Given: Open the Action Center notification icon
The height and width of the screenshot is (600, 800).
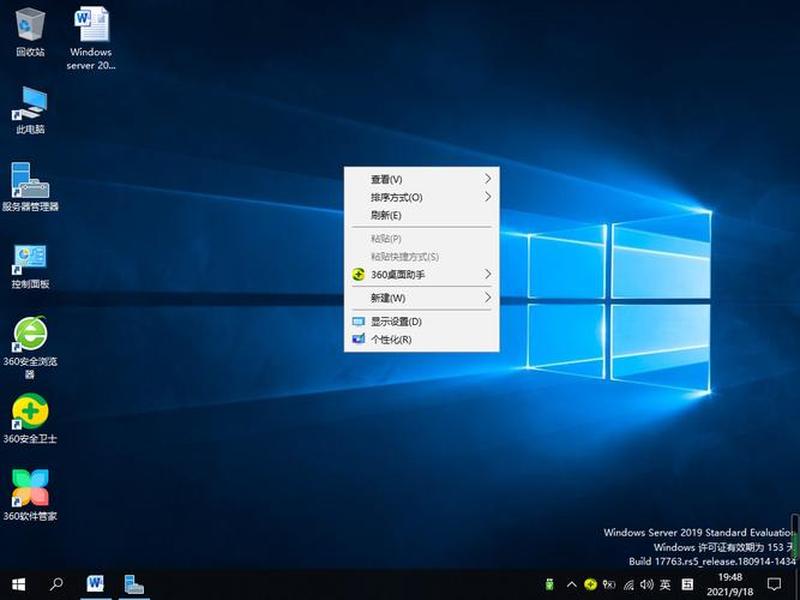Looking at the screenshot, I should coord(774,584).
